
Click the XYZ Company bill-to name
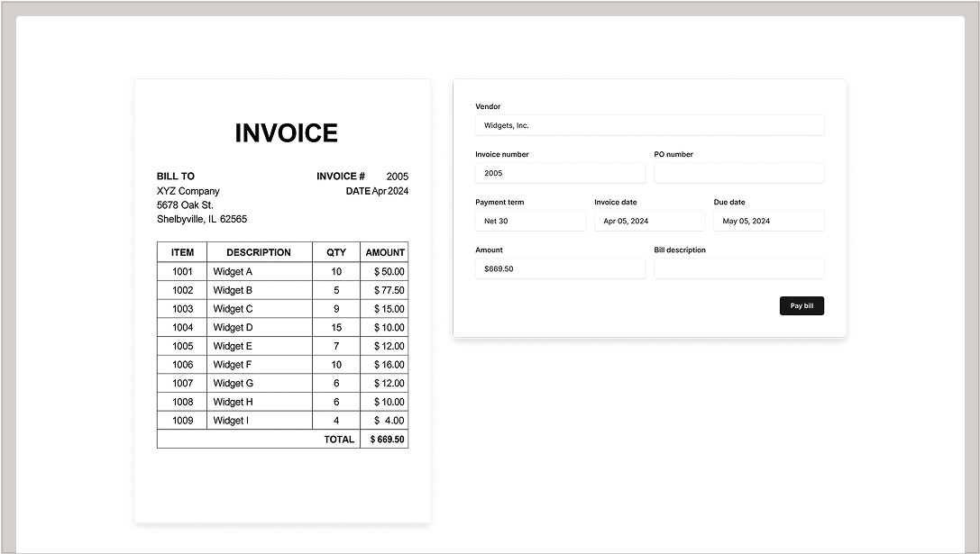188,191
